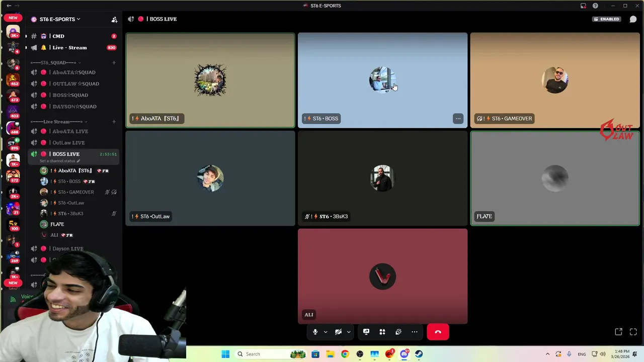
Task: Click the ST6 • 3BsK3 video tile
Action: (x=382, y=178)
